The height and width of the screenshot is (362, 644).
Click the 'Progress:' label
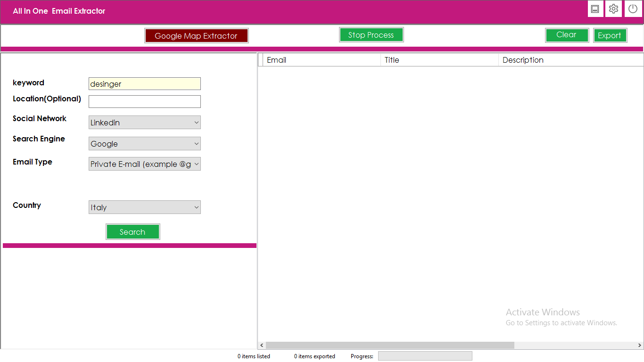(362, 356)
